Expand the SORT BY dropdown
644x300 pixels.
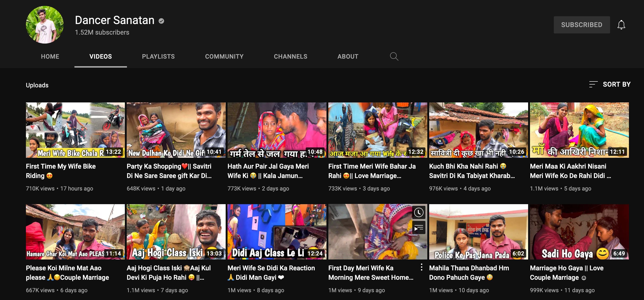(616, 84)
